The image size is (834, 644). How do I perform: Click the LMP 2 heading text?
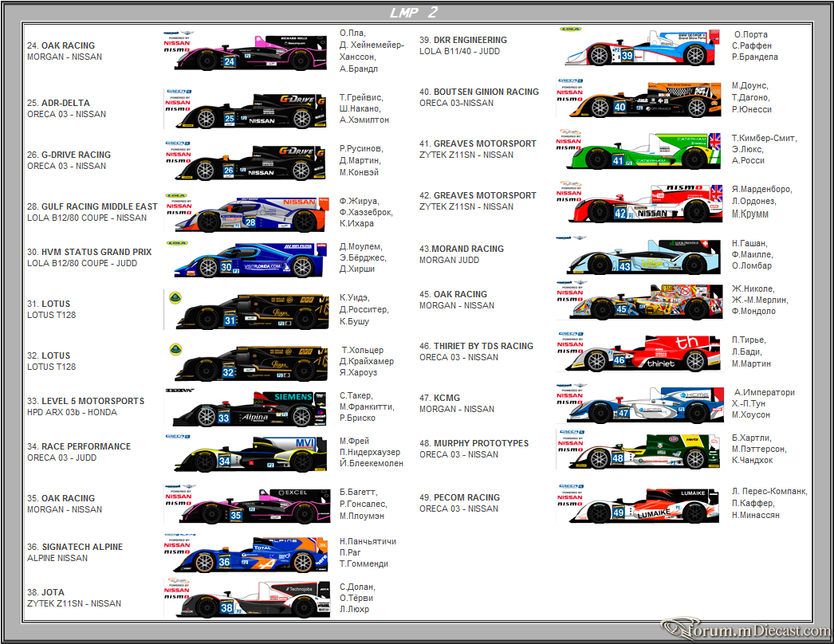414,12
